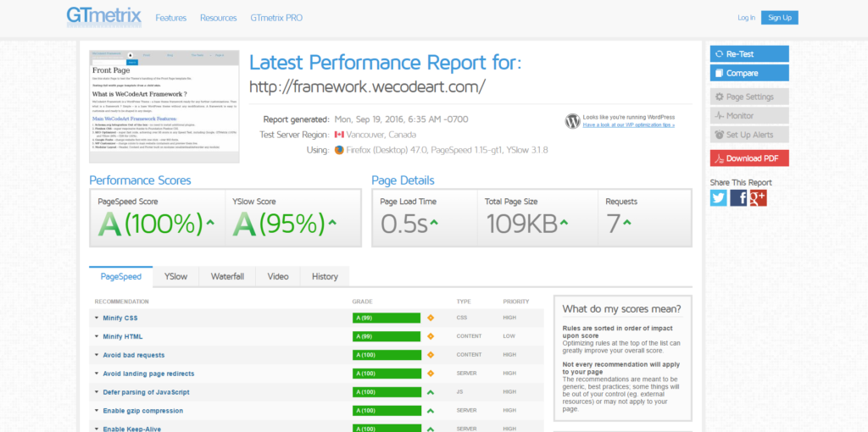
Task: Click the Log In link
Action: (x=746, y=18)
